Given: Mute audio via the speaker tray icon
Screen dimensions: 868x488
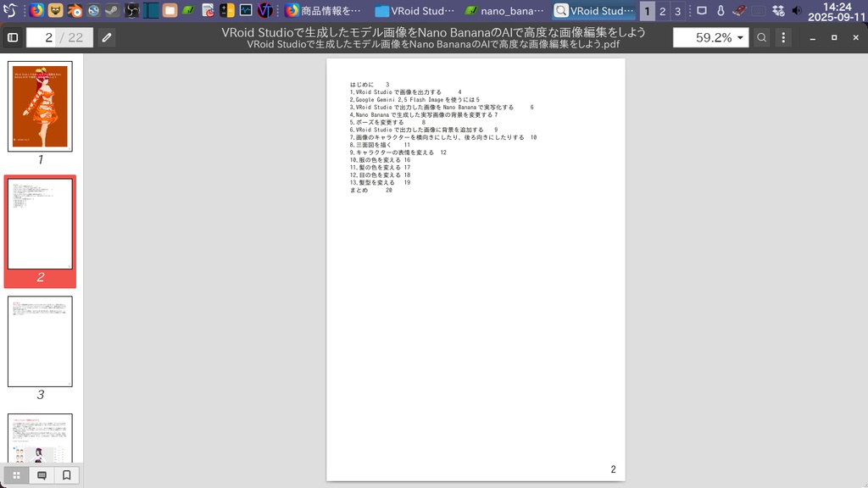Looking at the screenshot, I should click(x=797, y=11).
